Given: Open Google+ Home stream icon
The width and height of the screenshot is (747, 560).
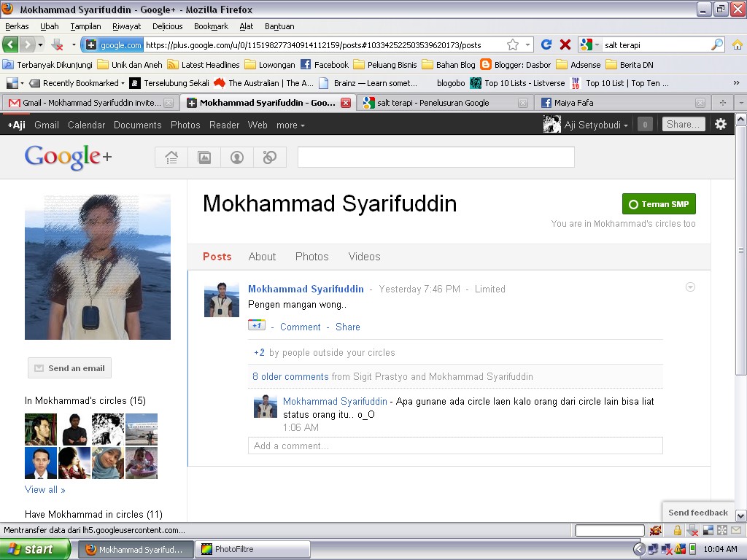Looking at the screenshot, I should [171, 157].
